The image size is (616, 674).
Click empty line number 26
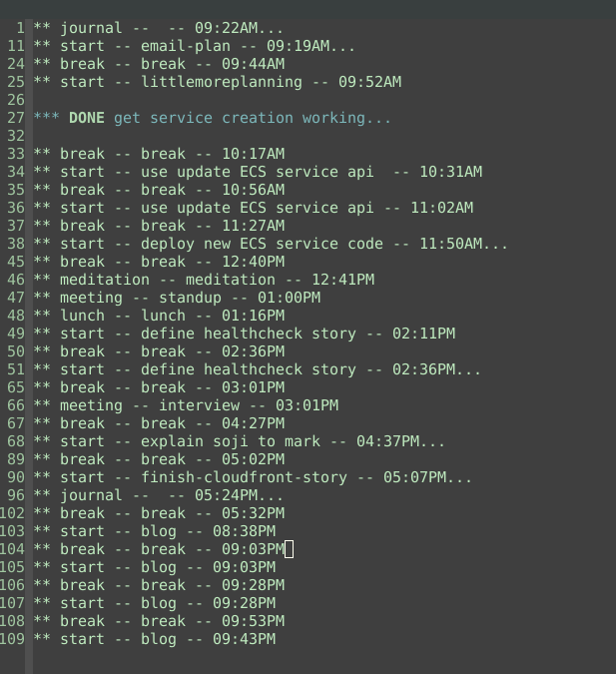point(16,100)
